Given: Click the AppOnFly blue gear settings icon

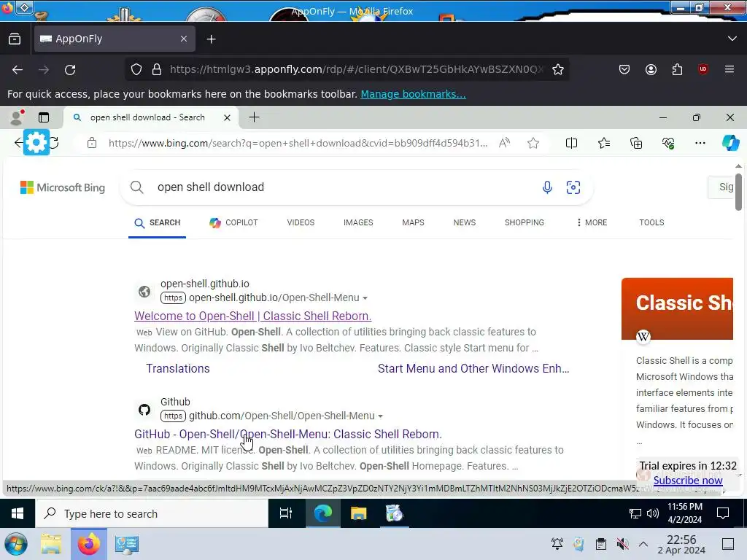Looking at the screenshot, I should tap(36, 142).
